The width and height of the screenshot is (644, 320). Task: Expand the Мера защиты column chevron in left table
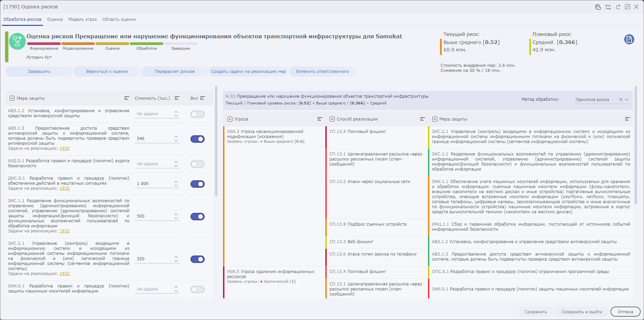[x=12, y=98]
